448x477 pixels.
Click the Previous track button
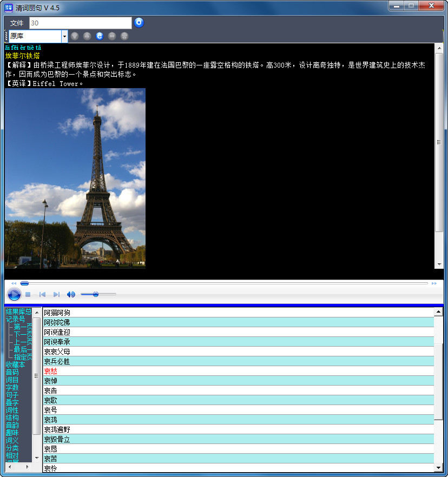tap(42, 295)
